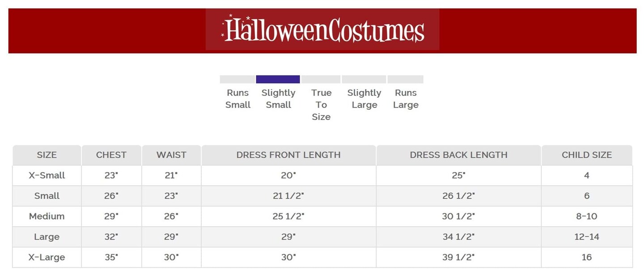Click the X-Large back length 39 1/2"
This screenshot has width=644, height=280.
458,257
